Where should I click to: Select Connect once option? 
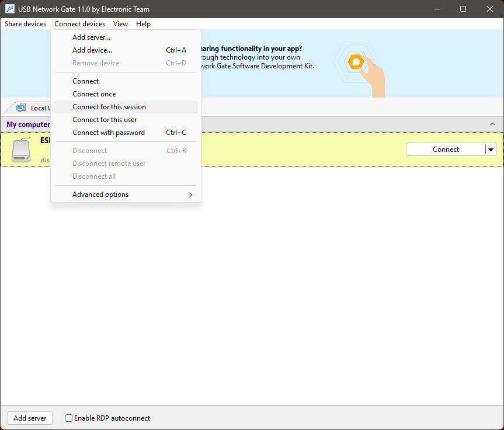[94, 94]
